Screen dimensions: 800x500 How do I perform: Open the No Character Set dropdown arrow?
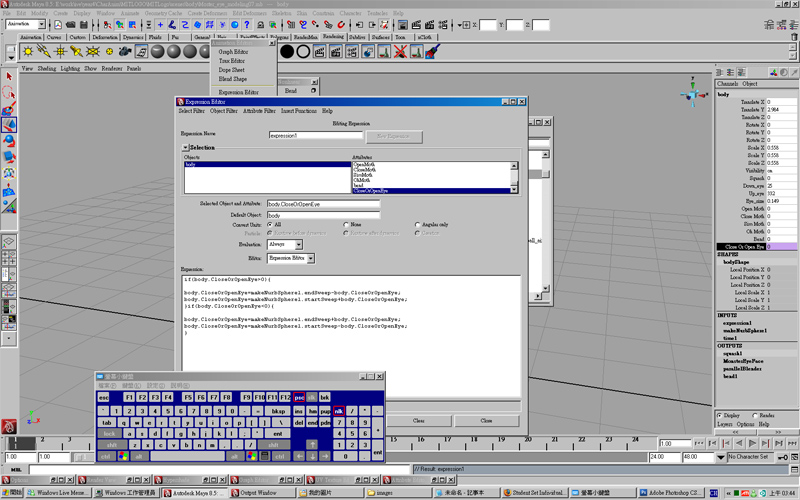click(720, 457)
